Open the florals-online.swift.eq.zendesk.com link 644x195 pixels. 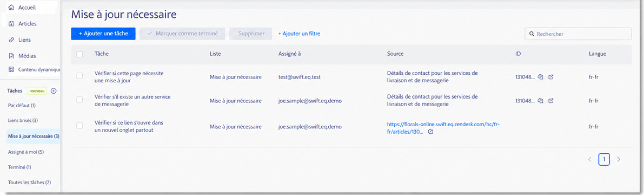coord(443,127)
